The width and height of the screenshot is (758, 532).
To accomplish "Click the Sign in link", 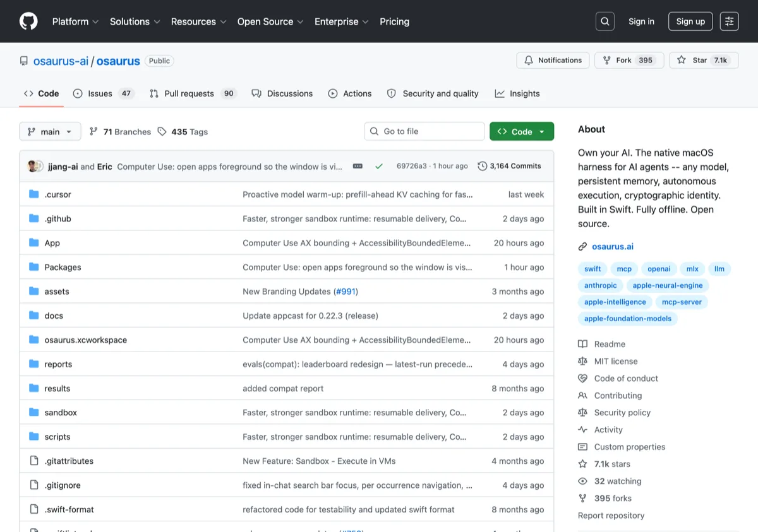I will click(641, 21).
